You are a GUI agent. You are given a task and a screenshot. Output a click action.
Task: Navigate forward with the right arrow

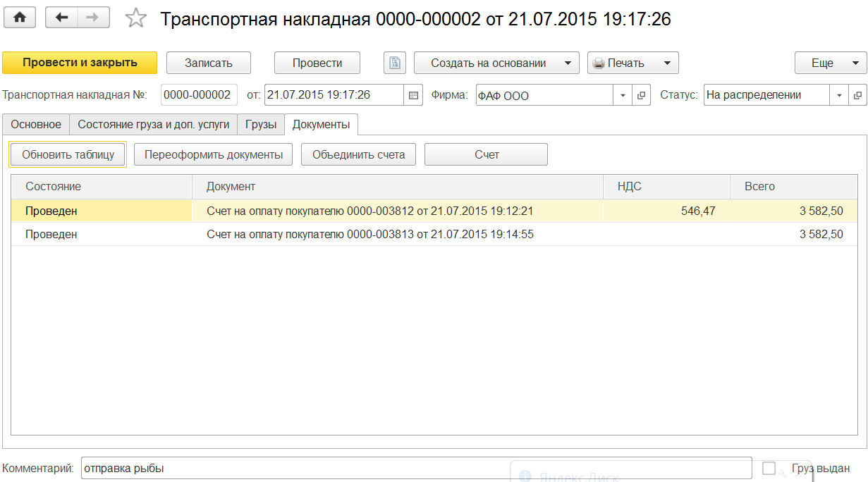(x=94, y=18)
